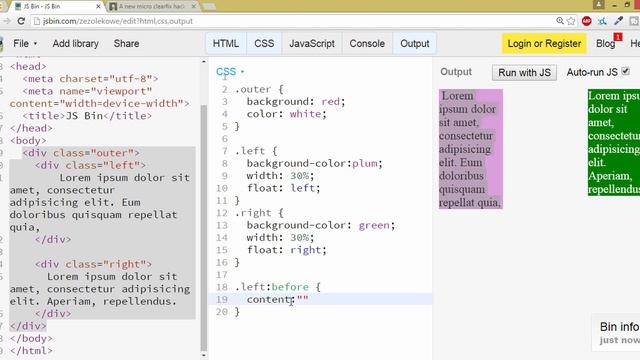
Task: Open the Blog link
Action: pyautogui.click(x=605, y=43)
